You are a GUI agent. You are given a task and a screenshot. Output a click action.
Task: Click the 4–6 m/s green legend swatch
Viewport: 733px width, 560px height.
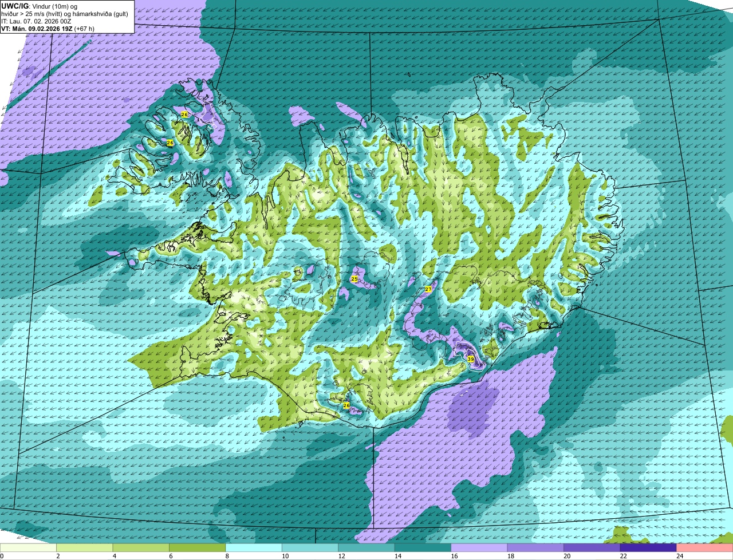click(141, 547)
